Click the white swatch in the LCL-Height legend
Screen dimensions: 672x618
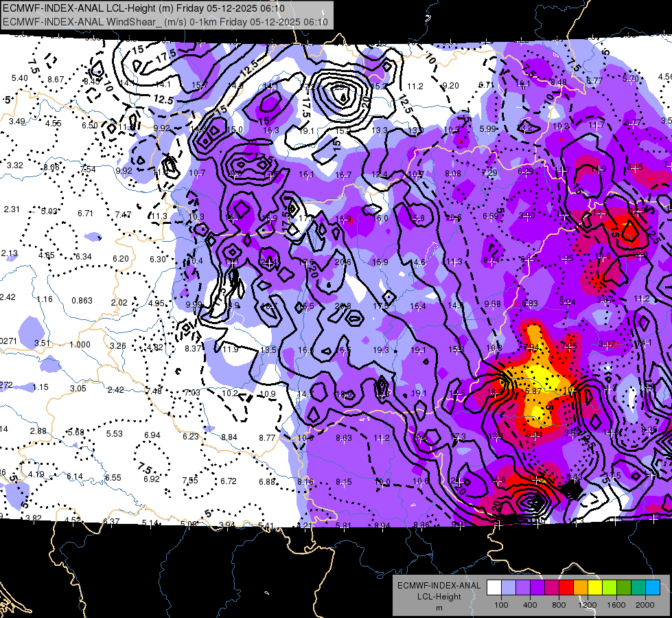[x=494, y=588]
